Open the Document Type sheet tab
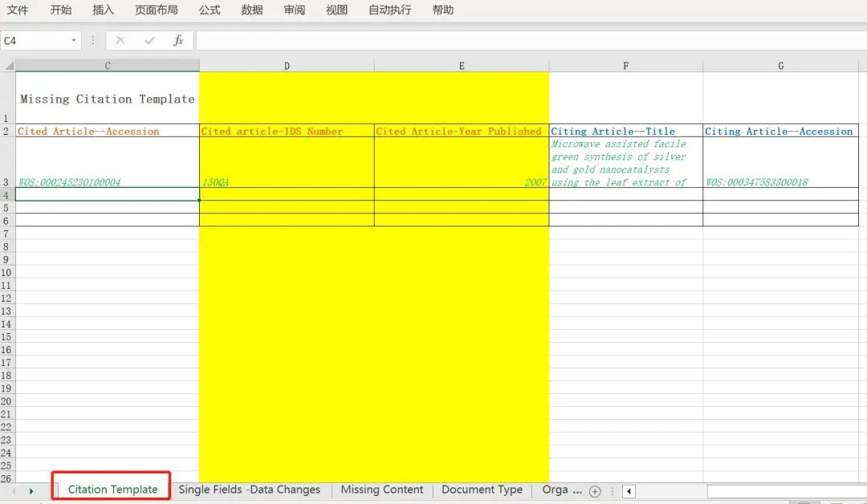 pyautogui.click(x=482, y=490)
